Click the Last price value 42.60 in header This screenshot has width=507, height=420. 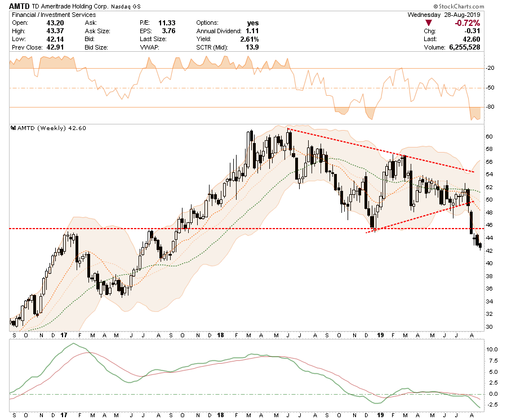(x=472, y=39)
